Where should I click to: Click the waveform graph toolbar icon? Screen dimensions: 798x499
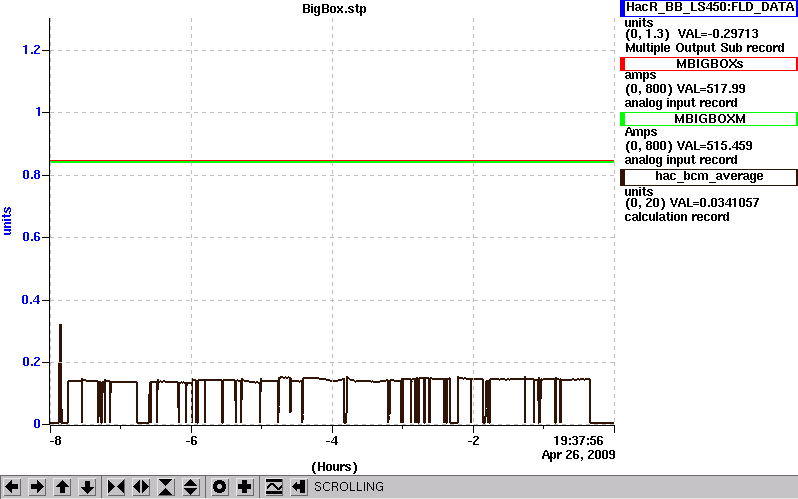pyautogui.click(x=274, y=487)
